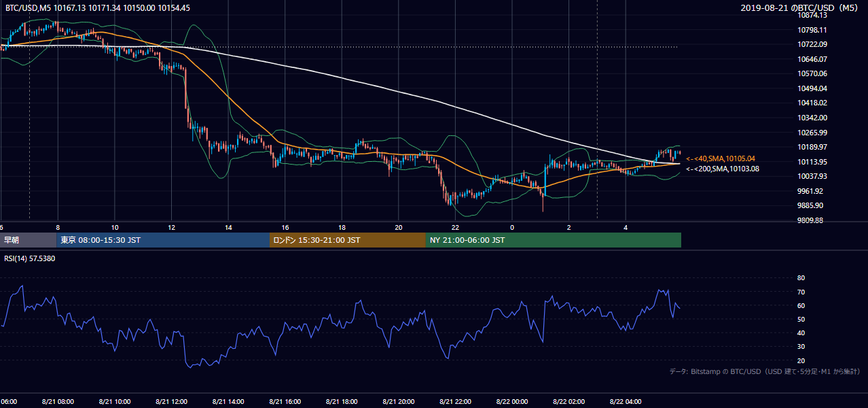Click the 8/21 10:00 timeline label
The height and width of the screenshot is (408, 868).
(x=115, y=402)
